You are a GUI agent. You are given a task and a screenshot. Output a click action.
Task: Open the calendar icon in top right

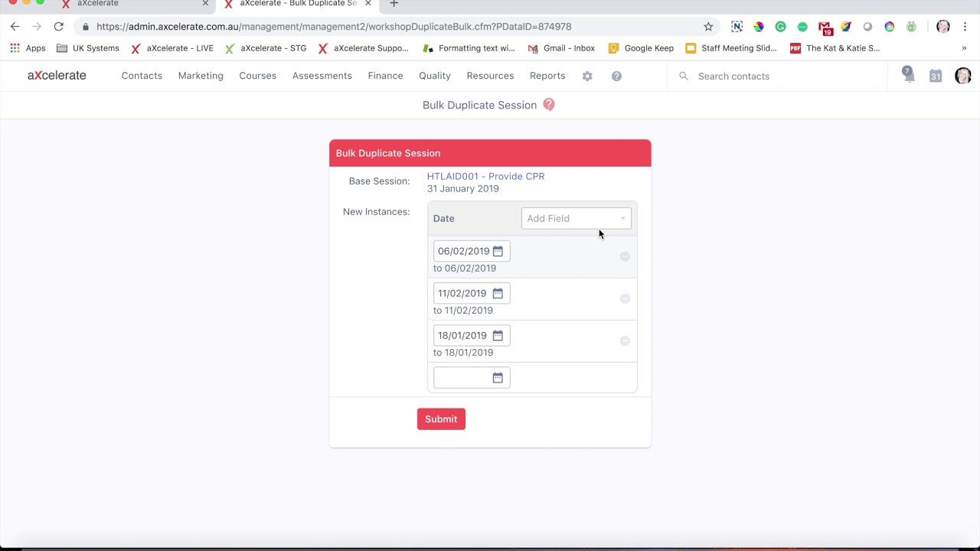[936, 76]
